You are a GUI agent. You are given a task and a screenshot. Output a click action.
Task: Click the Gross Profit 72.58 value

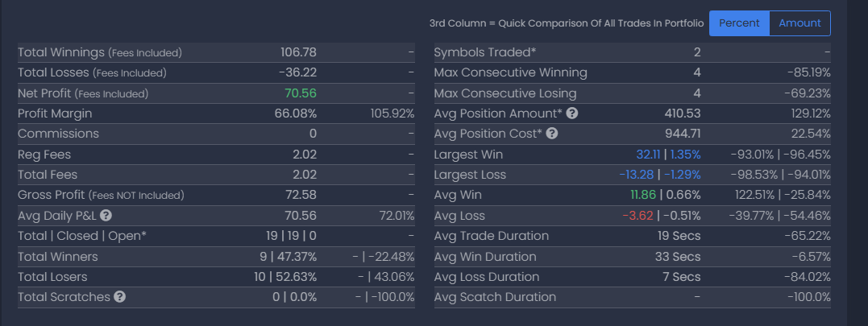(300, 195)
